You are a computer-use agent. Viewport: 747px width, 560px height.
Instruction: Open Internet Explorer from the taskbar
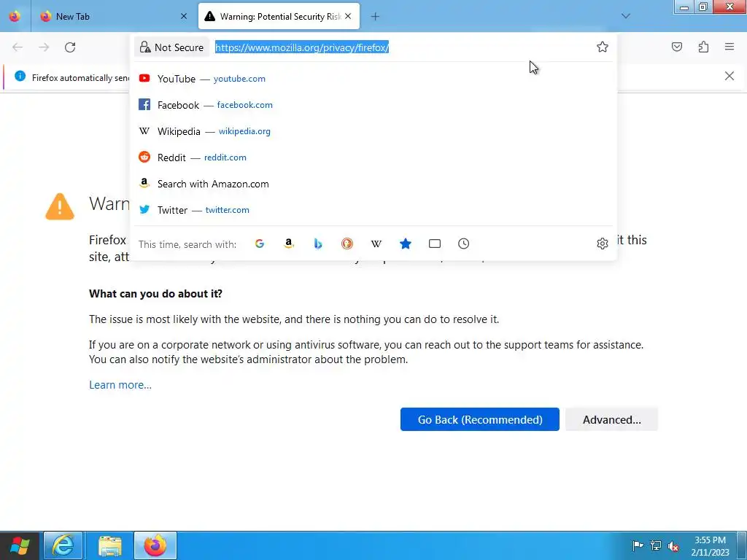(x=63, y=545)
